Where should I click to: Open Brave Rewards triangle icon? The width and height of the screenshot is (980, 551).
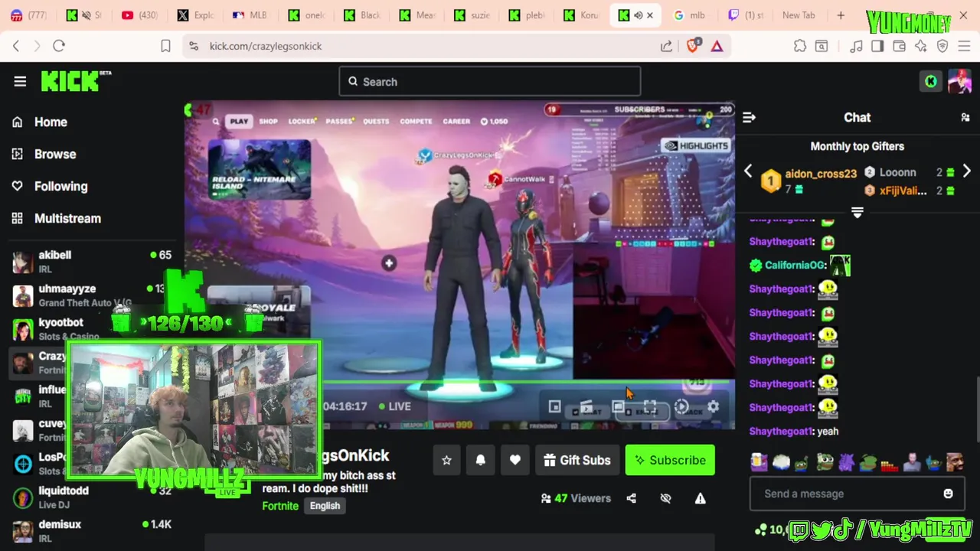[717, 46]
